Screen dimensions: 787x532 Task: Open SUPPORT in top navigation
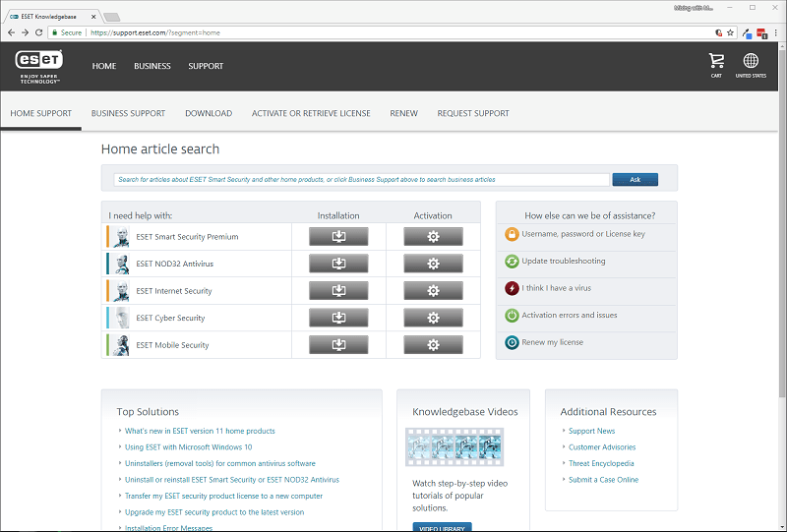pos(206,66)
